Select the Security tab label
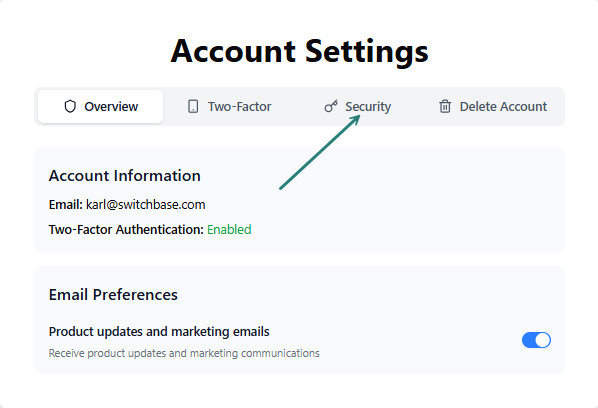The height and width of the screenshot is (408, 598). (368, 107)
